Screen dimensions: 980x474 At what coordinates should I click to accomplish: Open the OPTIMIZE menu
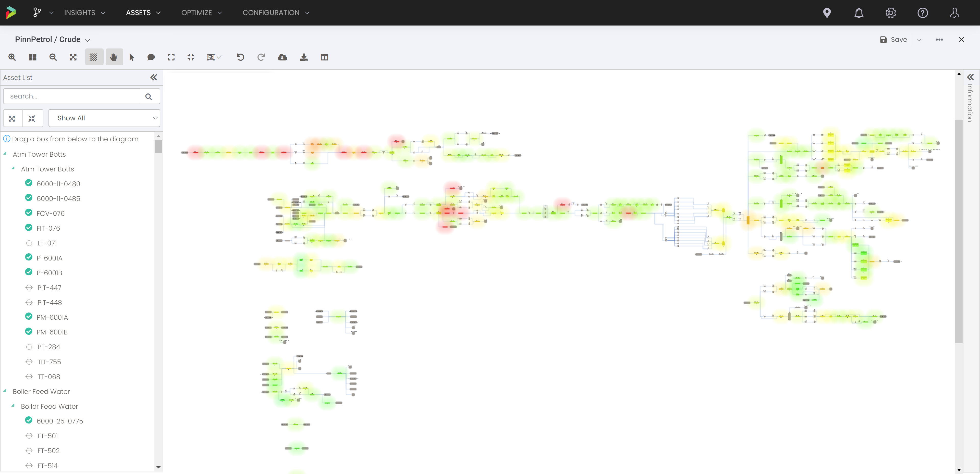pos(201,13)
